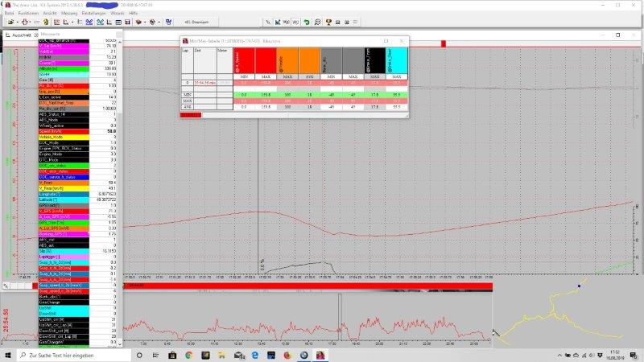Click the open file folder toolbar icon
The height and width of the screenshot is (362, 644).
(x=10, y=22)
